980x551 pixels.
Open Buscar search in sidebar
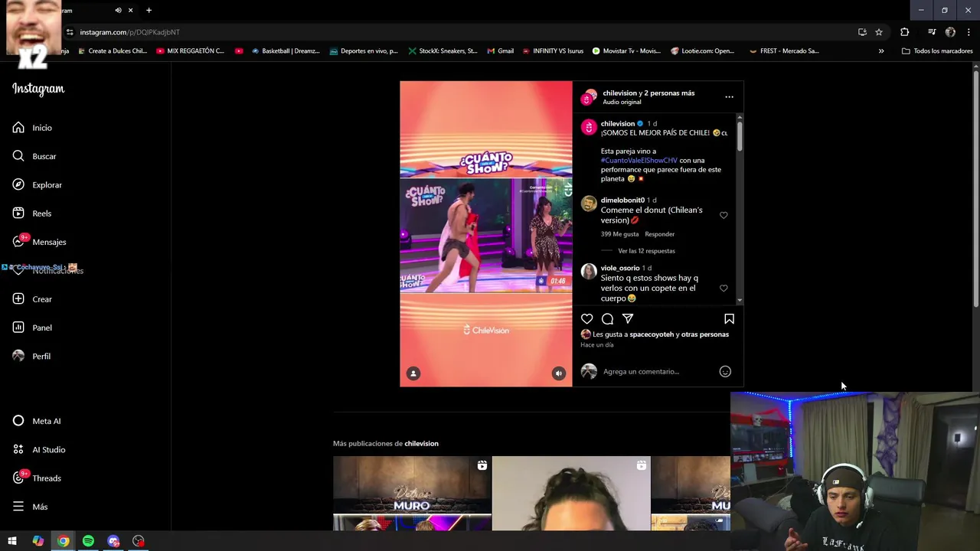pos(34,156)
